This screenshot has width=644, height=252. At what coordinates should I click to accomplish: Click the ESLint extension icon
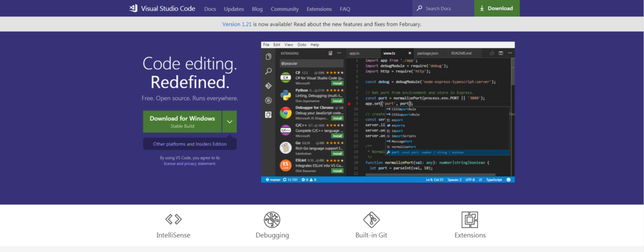point(286,166)
